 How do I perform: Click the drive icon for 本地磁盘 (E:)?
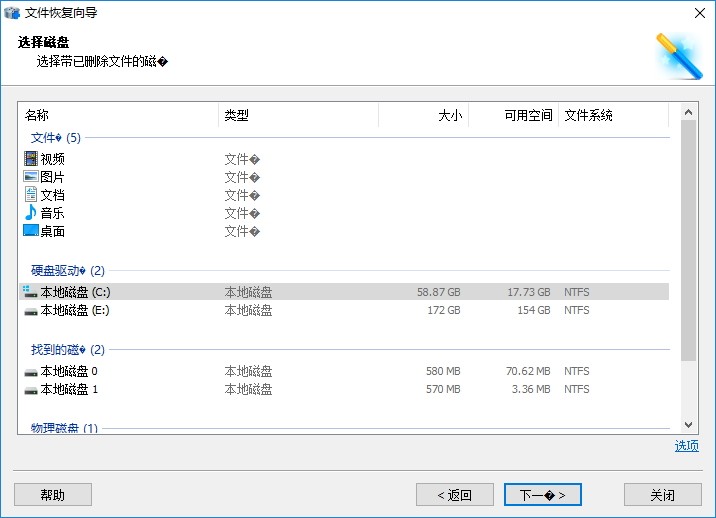coord(31,312)
